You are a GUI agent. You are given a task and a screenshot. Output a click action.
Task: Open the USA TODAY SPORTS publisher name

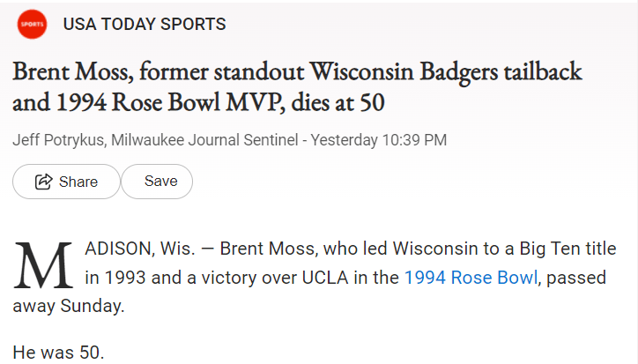(145, 25)
